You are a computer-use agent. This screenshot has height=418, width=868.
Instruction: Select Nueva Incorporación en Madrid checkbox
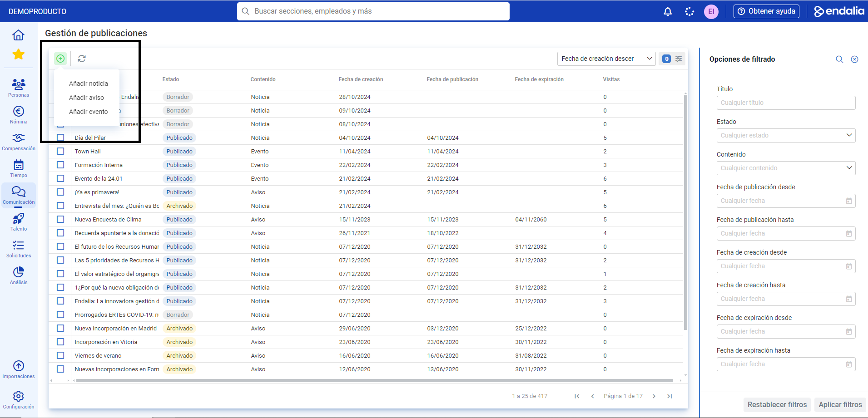coord(60,328)
